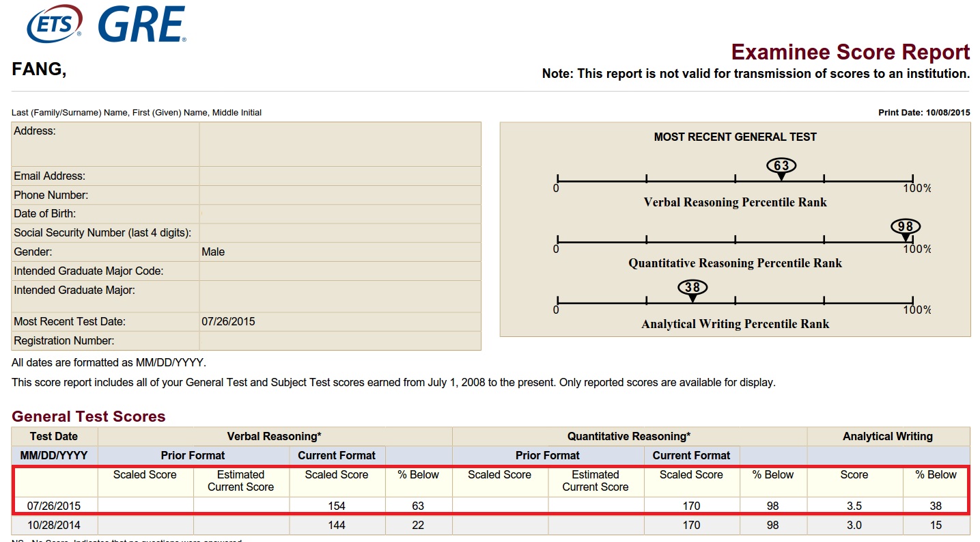Click the Verbal Reasoning Percentile Rank caption
Image resolution: width=980 pixels, height=542 pixels.
[736, 202]
